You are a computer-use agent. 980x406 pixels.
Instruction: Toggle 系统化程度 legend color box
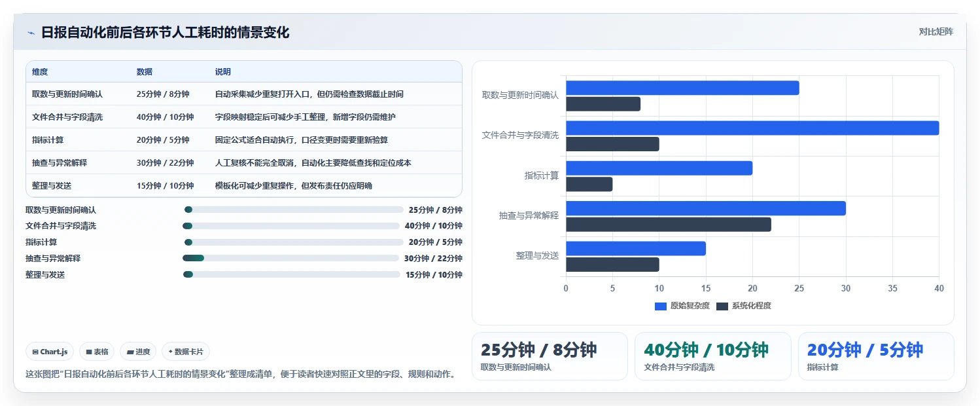(722, 306)
